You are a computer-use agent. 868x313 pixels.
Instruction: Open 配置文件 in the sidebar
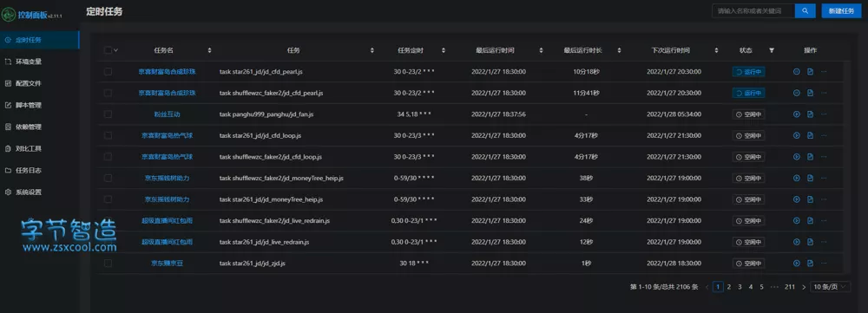tap(39, 83)
